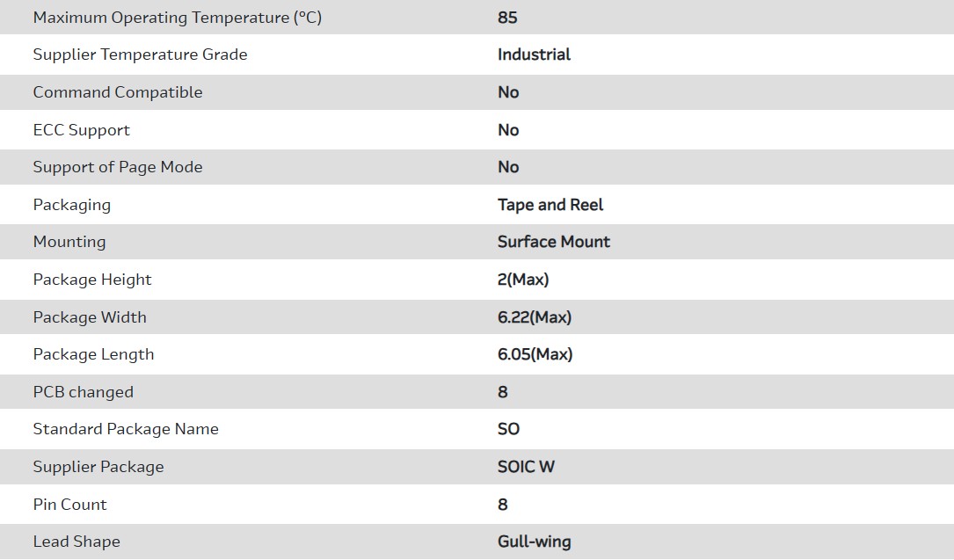Screen dimensions: 954x560
Task: Click the "Pin Count" row label
Action: [x=69, y=505]
